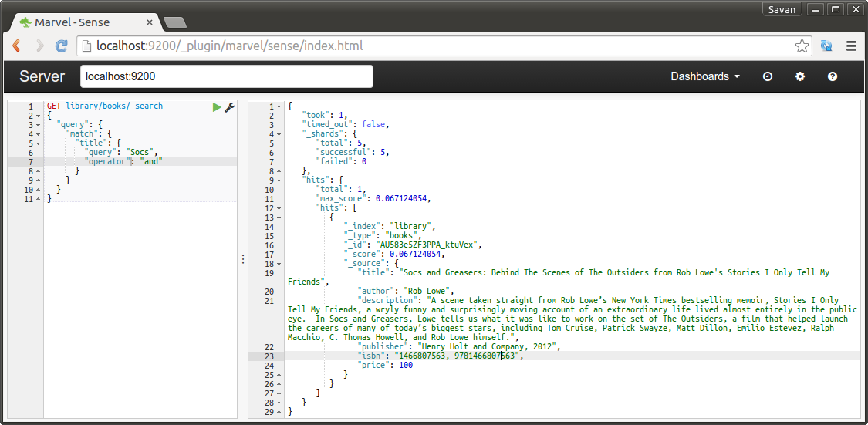The image size is (868, 425).
Task: Collapse the fold arrow at editor line 2
Action: (x=38, y=116)
